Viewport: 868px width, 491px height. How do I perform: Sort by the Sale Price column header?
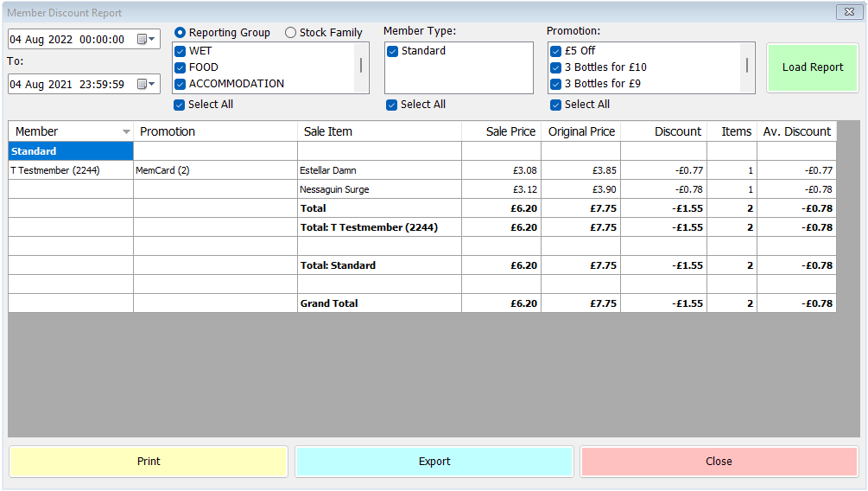pyautogui.click(x=501, y=132)
